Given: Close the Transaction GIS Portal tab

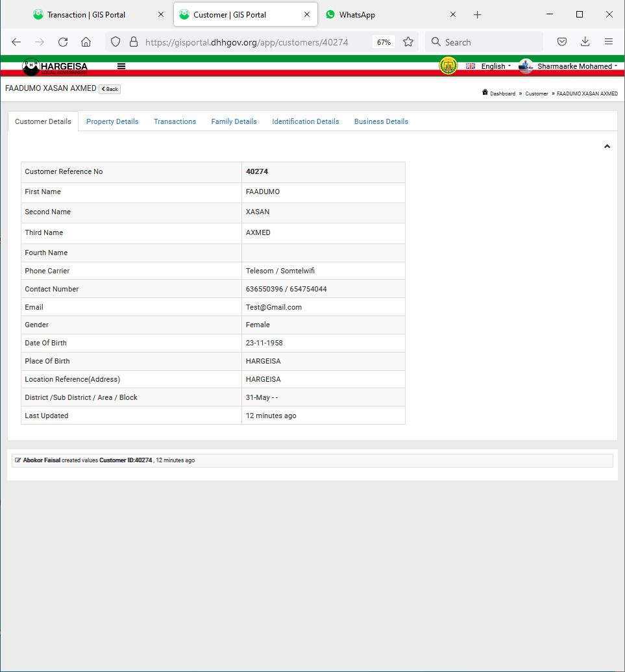Looking at the screenshot, I should tap(161, 14).
